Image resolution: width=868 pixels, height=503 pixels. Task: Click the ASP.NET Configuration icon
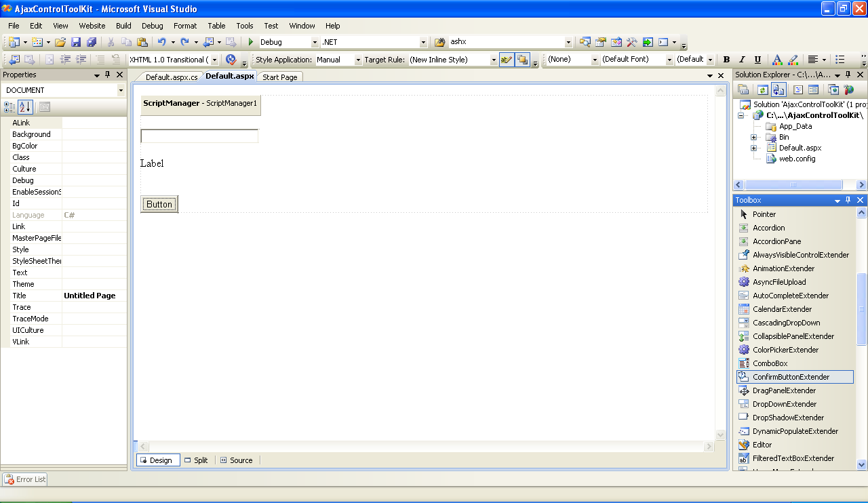[x=848, y=89]
